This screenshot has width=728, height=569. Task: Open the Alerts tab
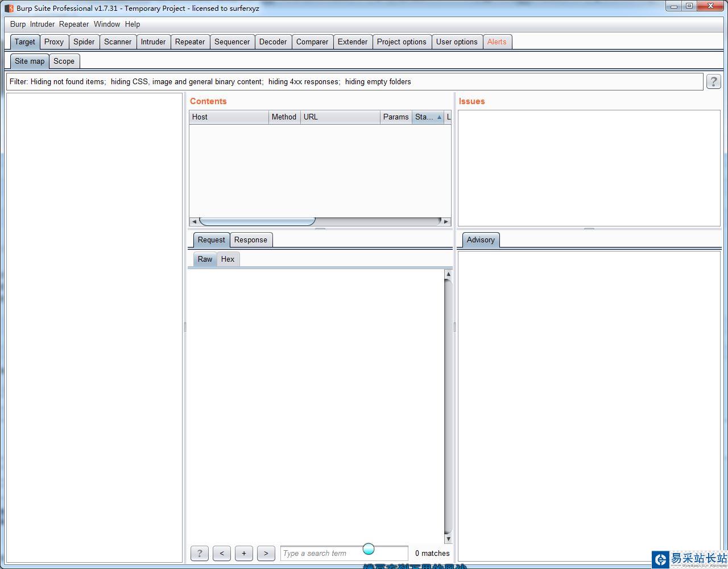point(497,42)
